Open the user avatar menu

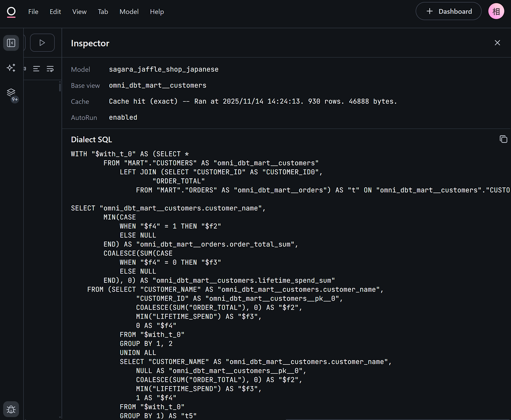pos(496,11)
